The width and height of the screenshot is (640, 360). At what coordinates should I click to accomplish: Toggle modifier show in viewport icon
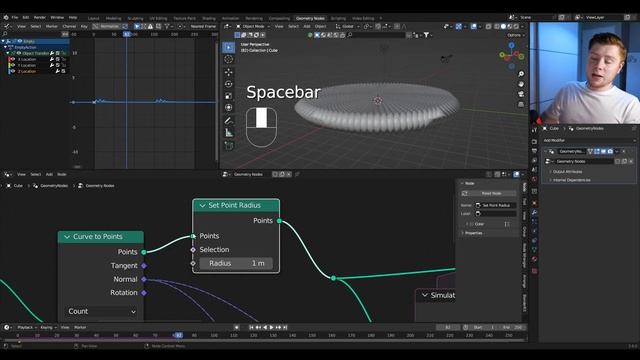click(x=603, y=151)
